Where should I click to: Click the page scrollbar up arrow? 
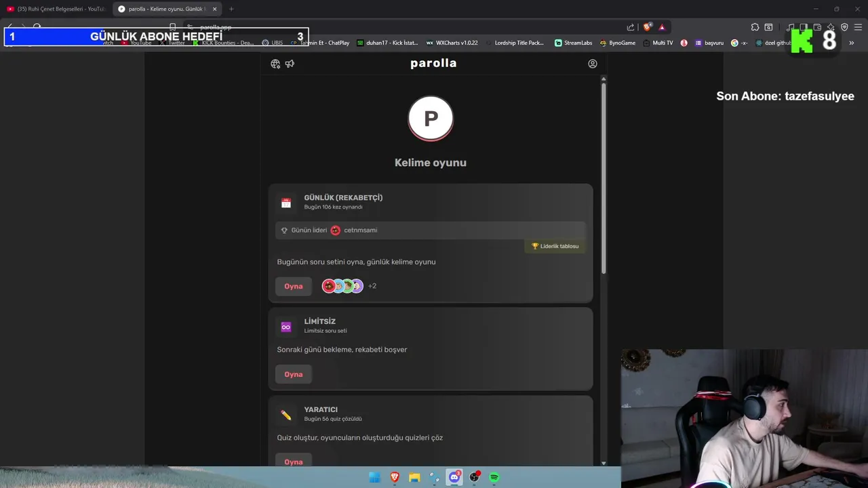[604, 79]
